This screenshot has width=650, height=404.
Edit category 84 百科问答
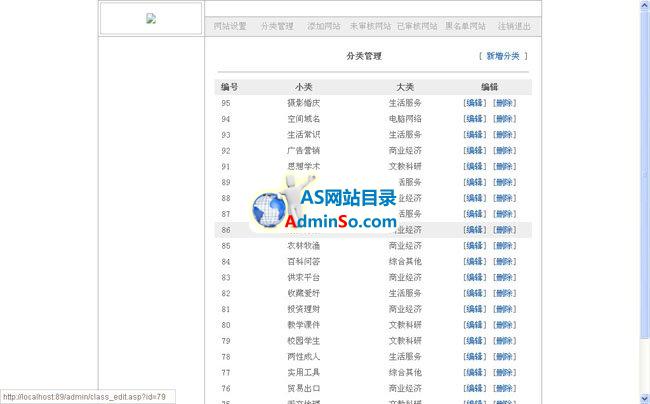pyautogui.click(x=475, y=261)
